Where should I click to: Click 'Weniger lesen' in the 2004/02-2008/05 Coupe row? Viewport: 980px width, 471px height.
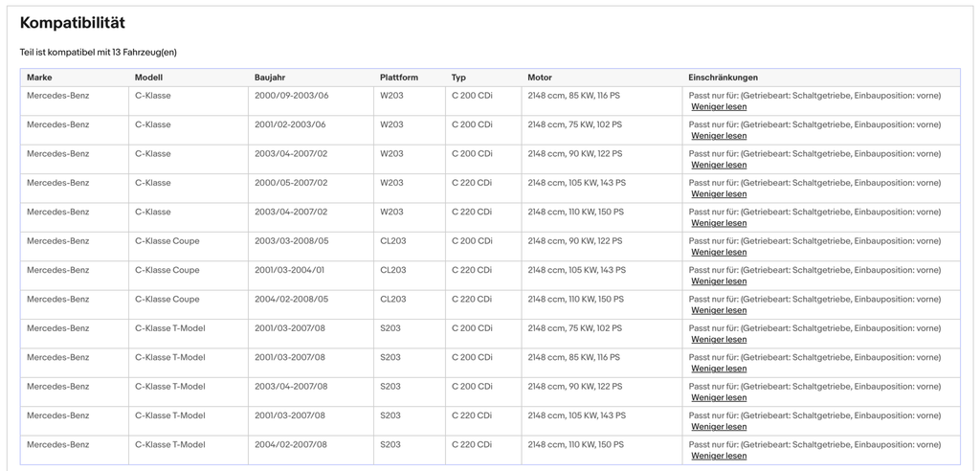(719, 310)
